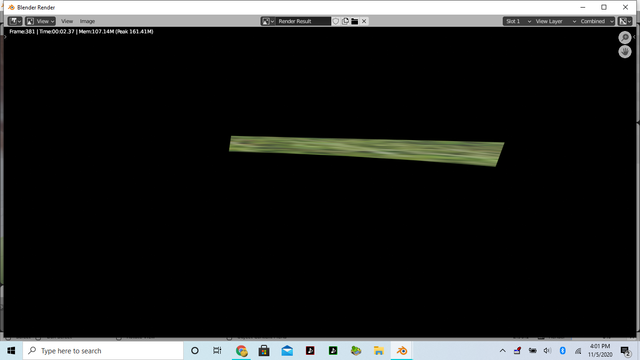Open Task View on taskbar
The width and height of the screenshot is (640, 360).
(217, 351)
